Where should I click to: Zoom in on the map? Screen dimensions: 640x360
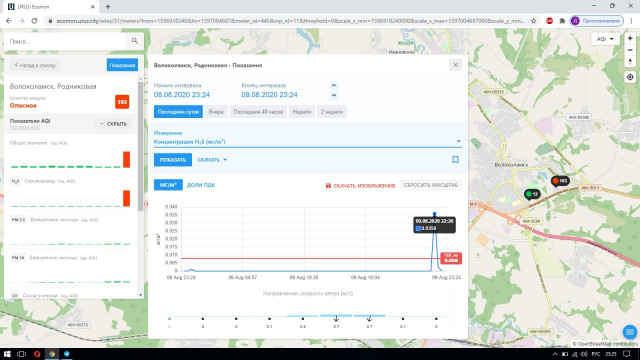630,38
